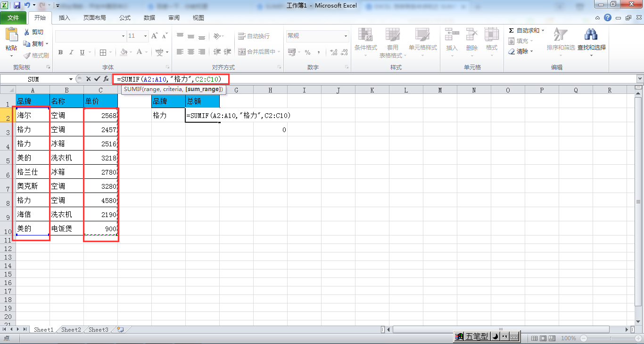Open Microsoft Excel Help
Screen dimensions: 644x344
tap(608, 18)
